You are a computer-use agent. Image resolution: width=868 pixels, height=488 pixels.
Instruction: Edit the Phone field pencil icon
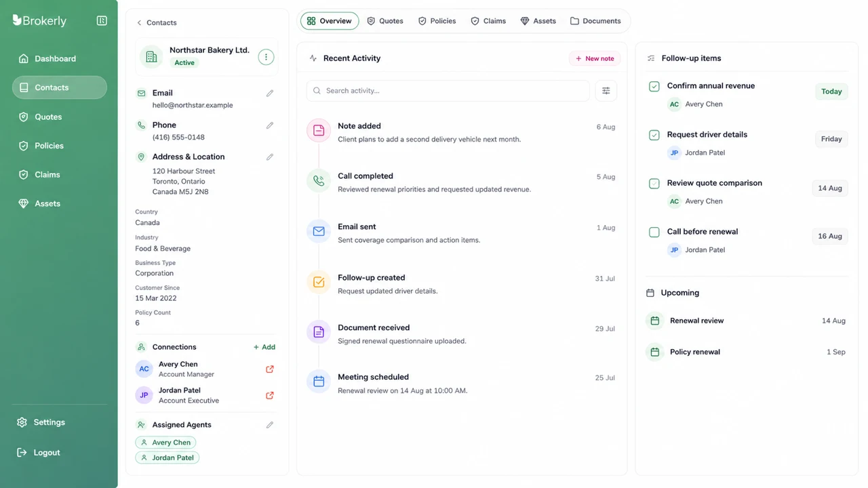(270, 125)
